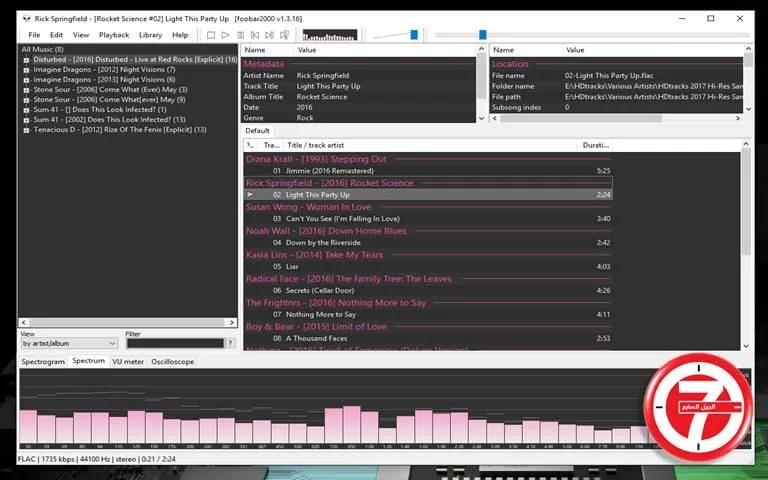The image size is (768, 480).
Task: Click the filter help question mark button
Action: (x=230, y=343)
